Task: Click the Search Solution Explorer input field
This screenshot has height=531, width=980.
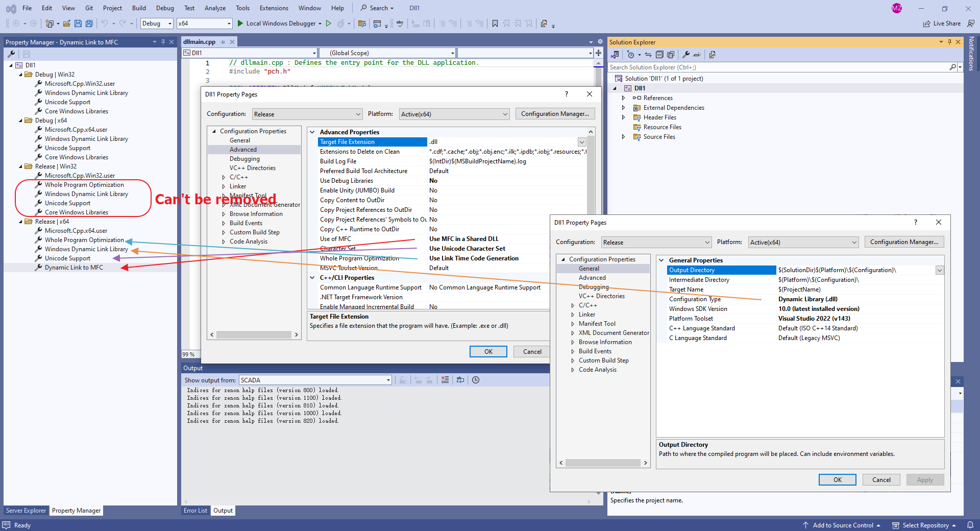Action: pos(778,67)
